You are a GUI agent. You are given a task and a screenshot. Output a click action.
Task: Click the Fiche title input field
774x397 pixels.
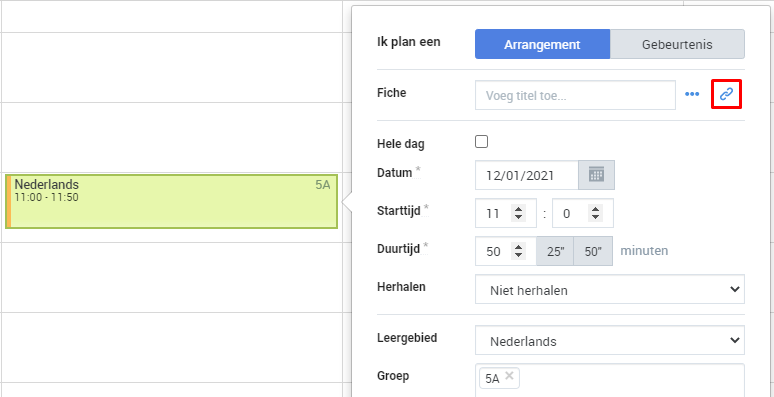click(575, 95)
